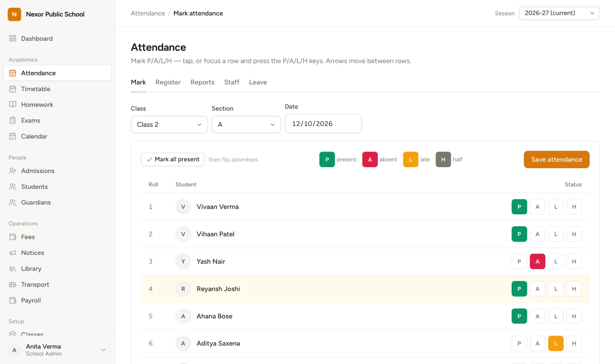Mark Reyansh Joshi as half day

point(574,289)
